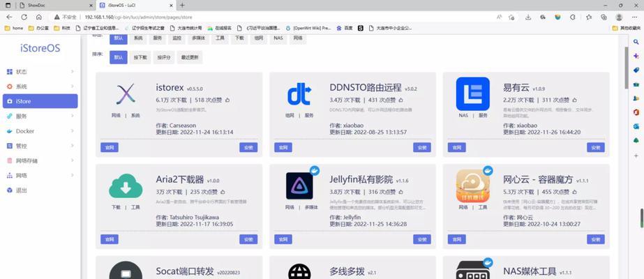Open the Edge sidebar tools briefcase icon
This screenshot has height=279, width=644.
point(636,84)
